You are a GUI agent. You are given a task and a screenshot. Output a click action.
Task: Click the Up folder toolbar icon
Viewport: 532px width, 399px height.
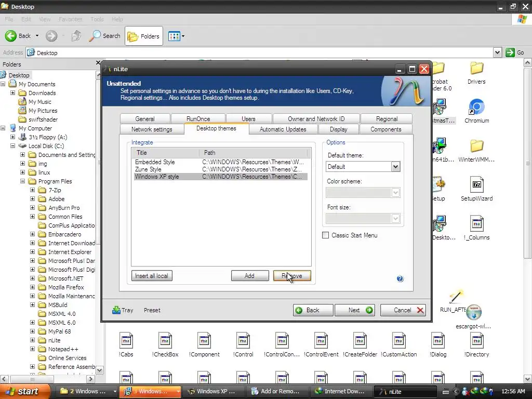pyautogui.click(x=76, y=36)
